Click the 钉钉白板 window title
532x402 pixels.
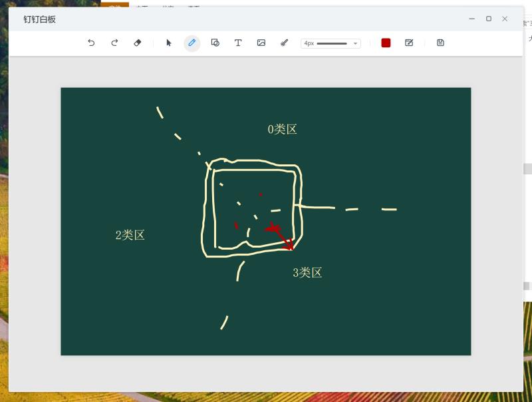(40, 19)
